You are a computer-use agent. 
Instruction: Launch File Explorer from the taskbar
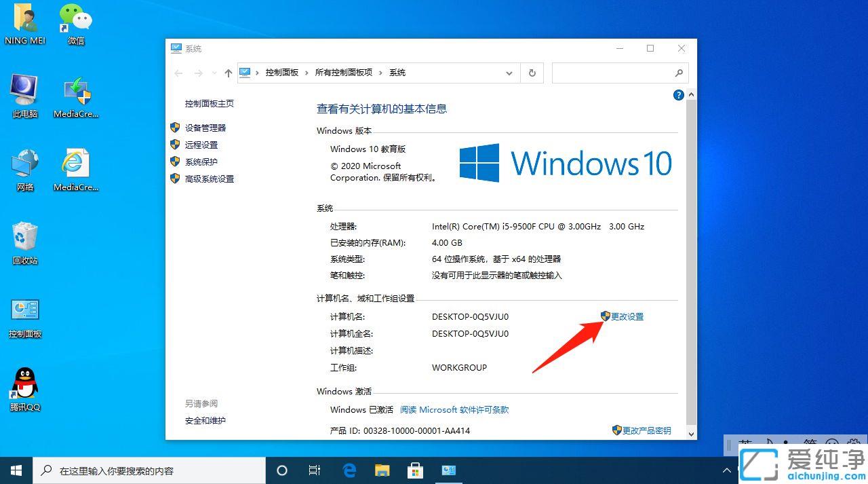click(382, 470)
